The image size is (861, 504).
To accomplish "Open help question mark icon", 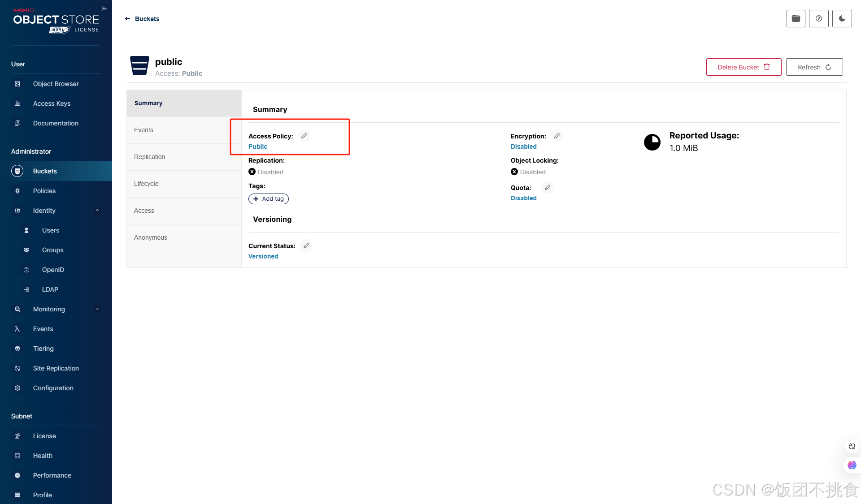I will (818, 19).
